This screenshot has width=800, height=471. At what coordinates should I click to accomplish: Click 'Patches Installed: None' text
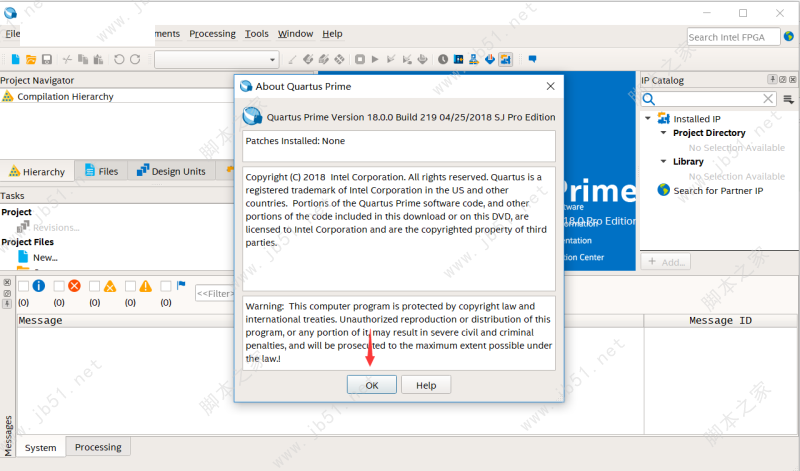(x=295, y=141)
